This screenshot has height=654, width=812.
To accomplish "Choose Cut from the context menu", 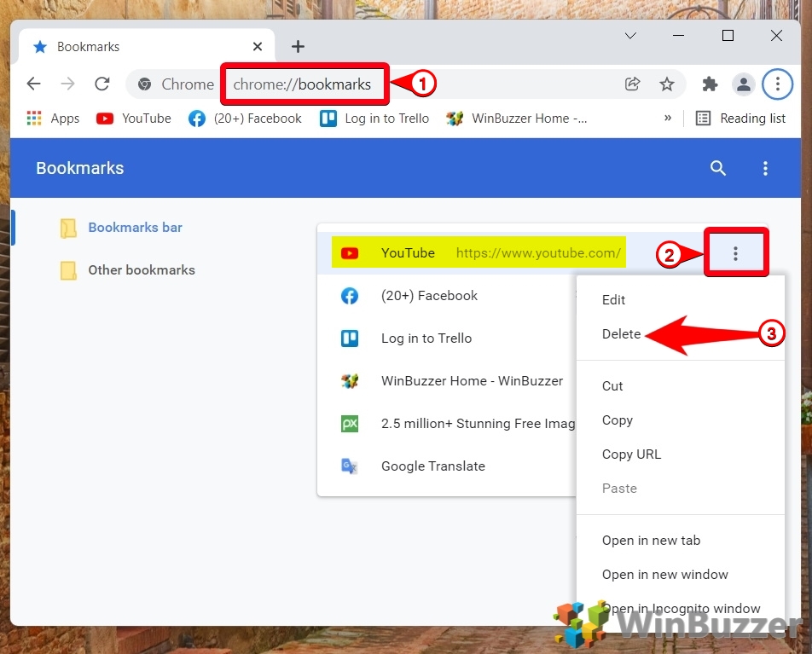I will [x=681, y=385].
